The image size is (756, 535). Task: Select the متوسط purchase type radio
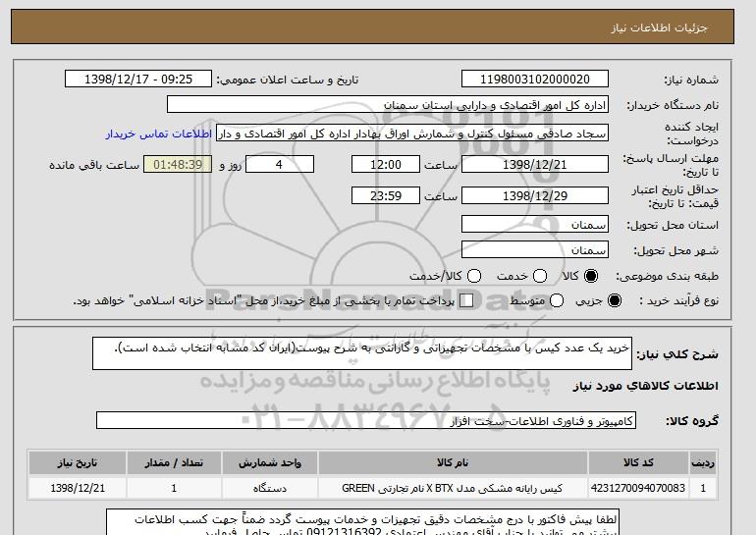[x=557, y=300]
